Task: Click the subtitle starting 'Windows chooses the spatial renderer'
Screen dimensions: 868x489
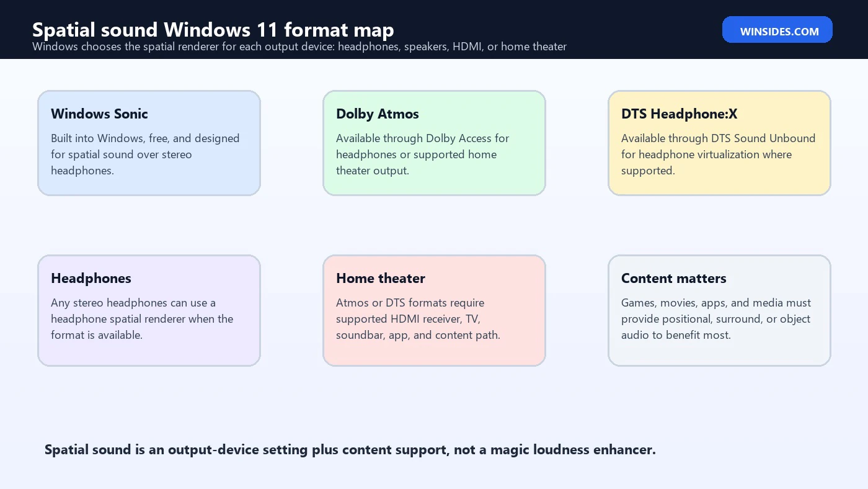Action: point(299,47)
